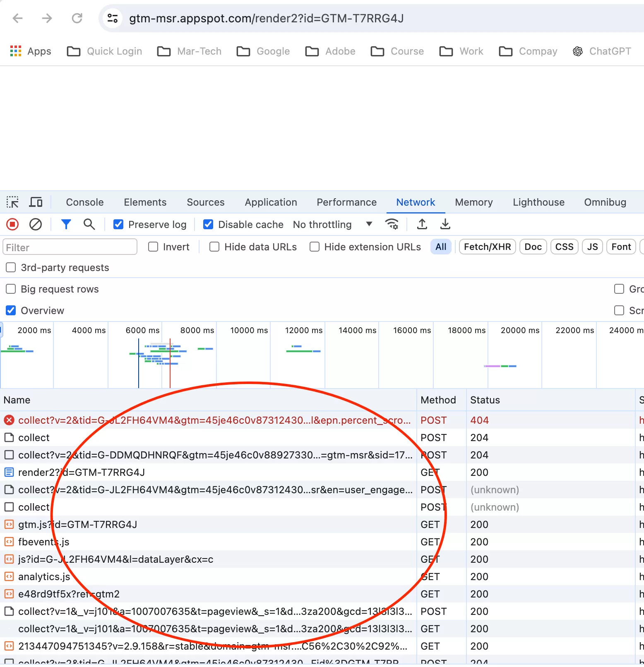The image size is (644, 667).
Task: Clear the network log
Action: pos(36,225)
